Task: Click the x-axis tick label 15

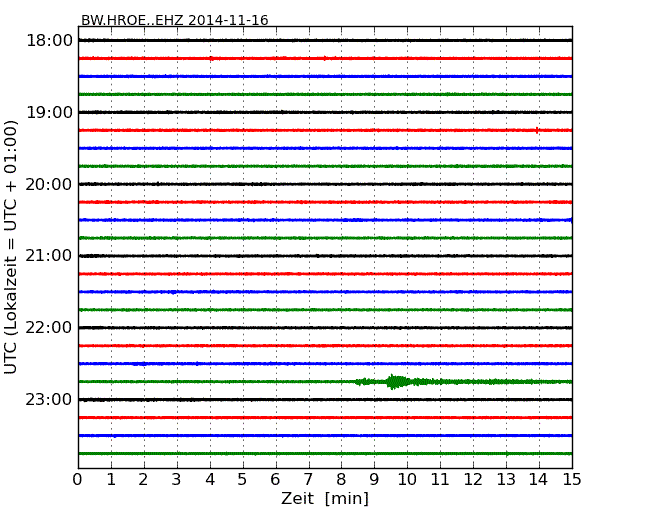Action: [x=572, y=480]
